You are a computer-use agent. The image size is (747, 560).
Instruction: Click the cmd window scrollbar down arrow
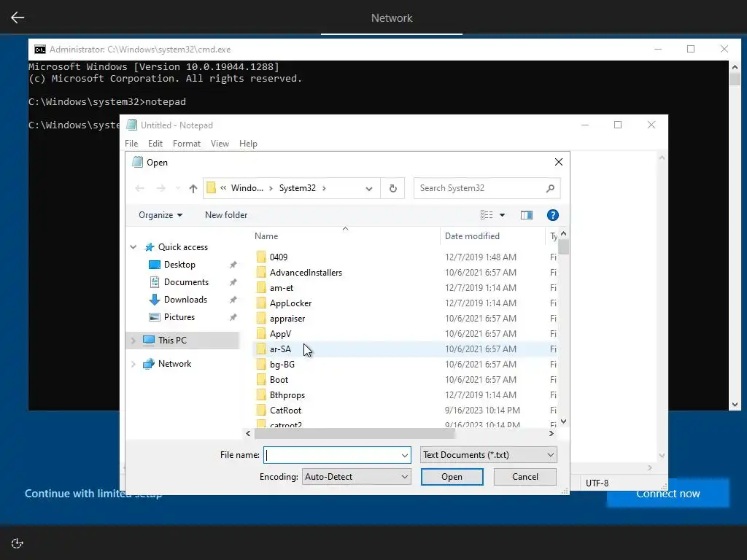click(735, 405)
